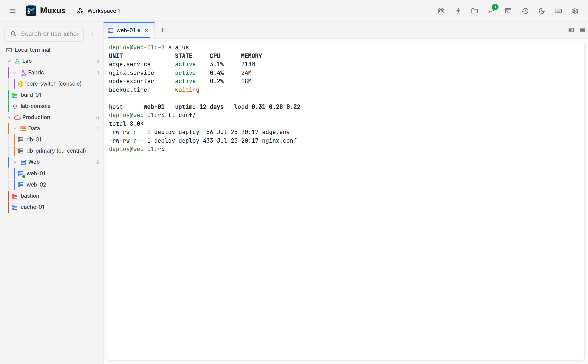Select the Data folder
This screenshot has height=364, width=588.
pos(52,129)
